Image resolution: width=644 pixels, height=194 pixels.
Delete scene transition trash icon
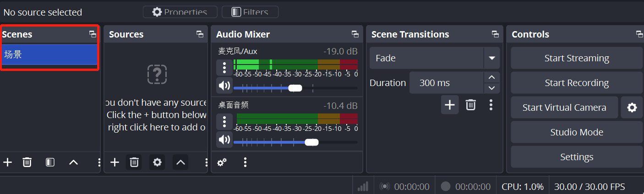pyautogui.click(x=470, y=105)
